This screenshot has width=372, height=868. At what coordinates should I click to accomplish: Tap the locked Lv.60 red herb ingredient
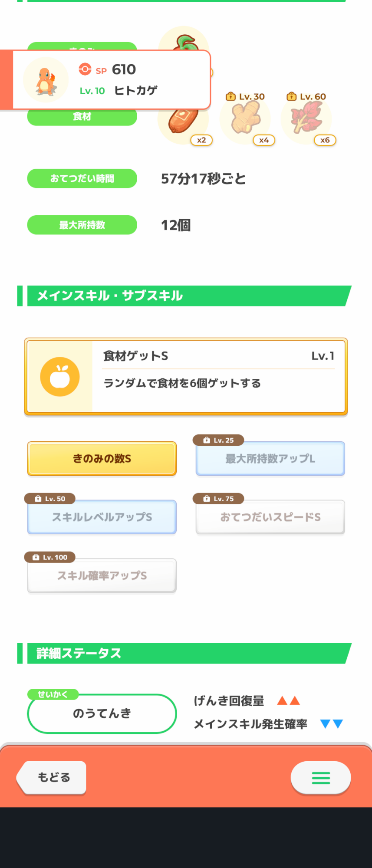tap(306, 118)
